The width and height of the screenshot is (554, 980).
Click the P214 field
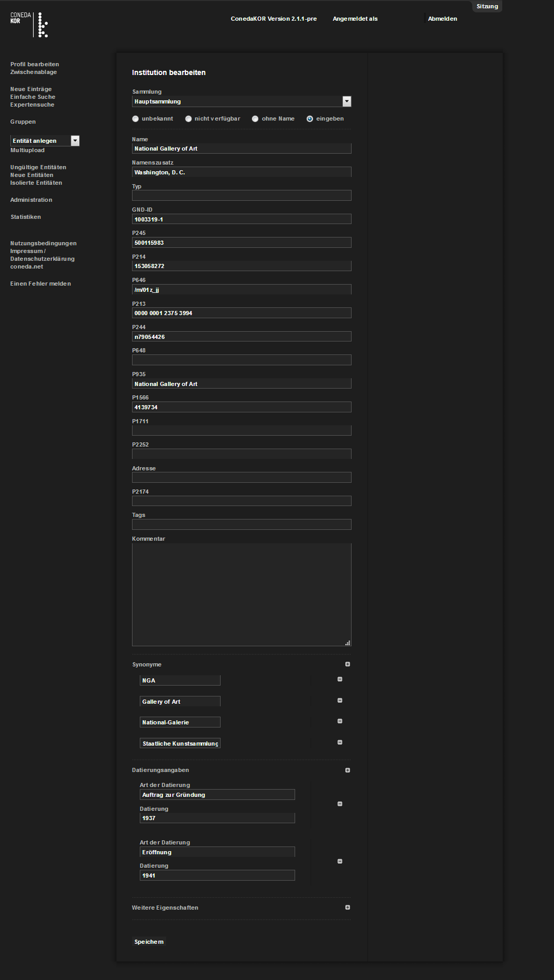click(242, 266)
